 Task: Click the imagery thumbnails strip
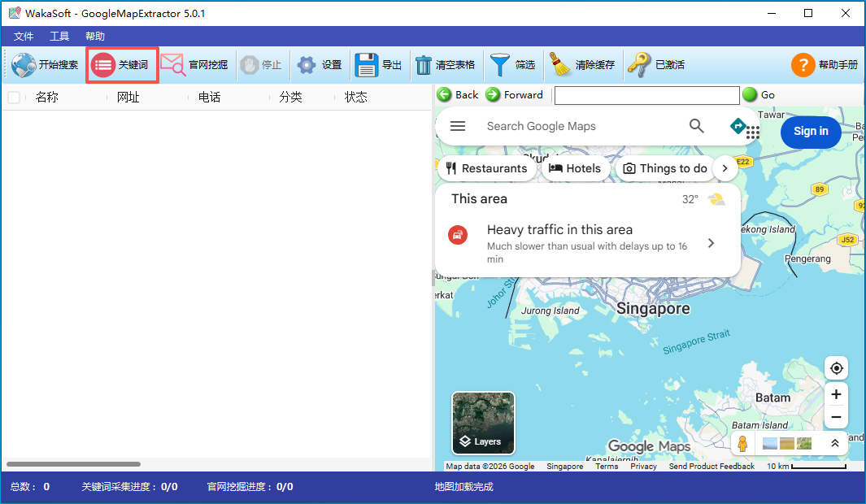pyautogui.click(x=786, y=443)
